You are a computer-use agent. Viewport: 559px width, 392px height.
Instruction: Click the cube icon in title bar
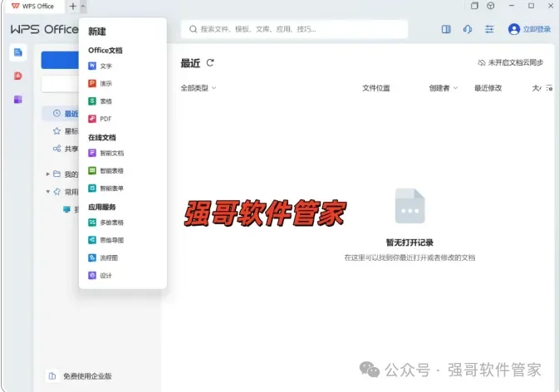[491, 6]
